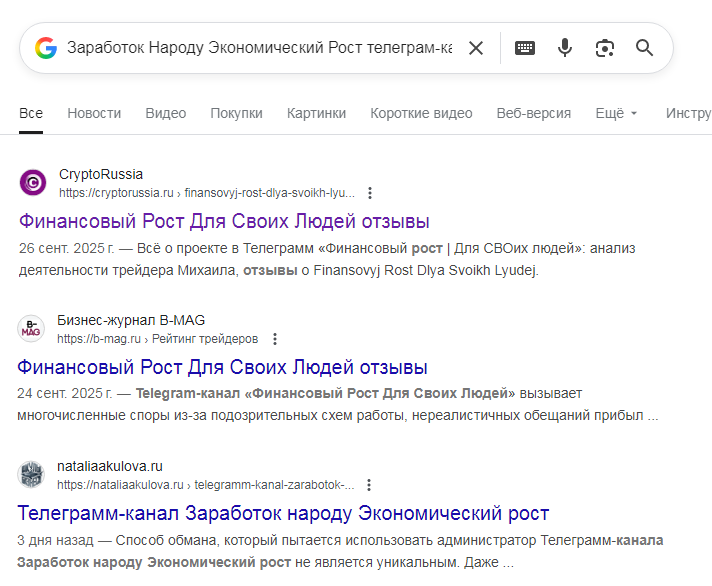Open Телеграмм-канал Заработок народу Экономический рост
712x586 pixels.
click(283, 513)
